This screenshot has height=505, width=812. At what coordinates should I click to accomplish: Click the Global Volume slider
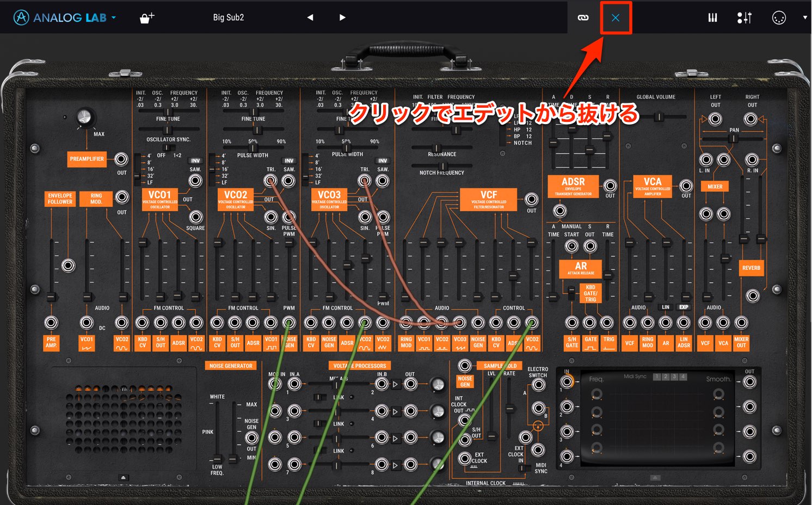pyautogui.click(x=659, y=116)
